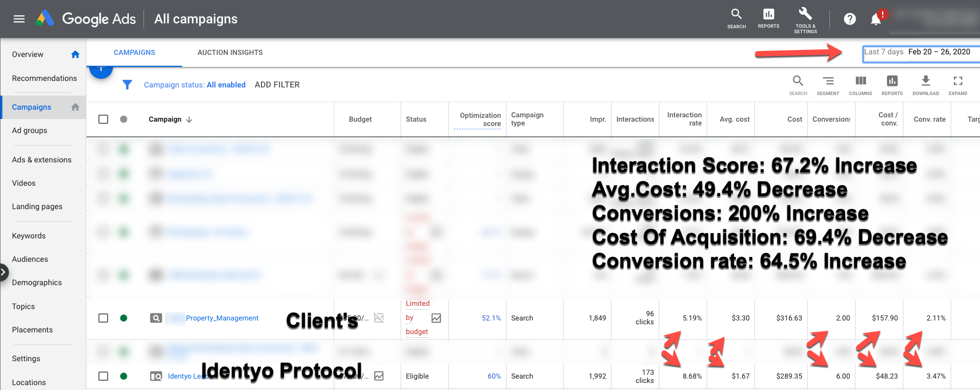Open the Search tool in top bar
The height and width of the screenshot is (390, 980).
736,18
